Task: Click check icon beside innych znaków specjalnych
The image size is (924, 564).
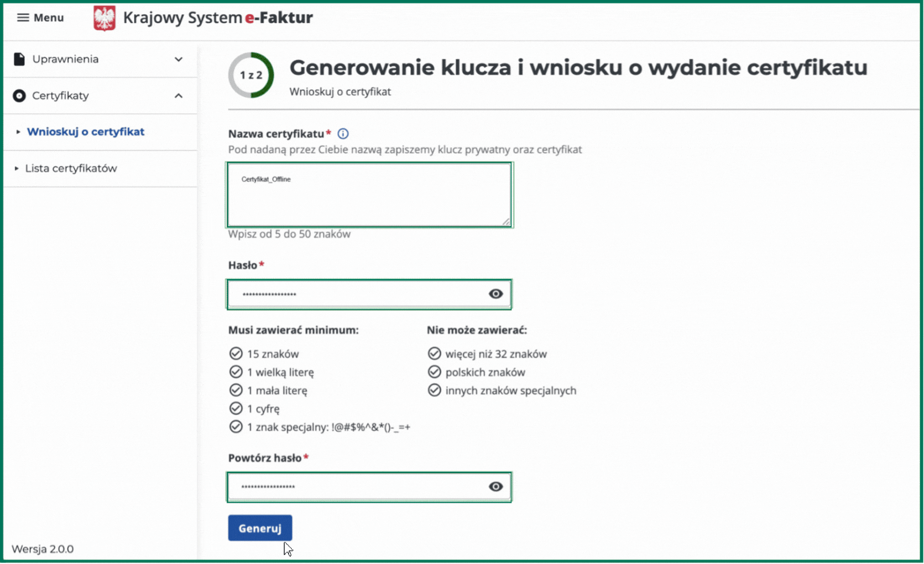Action: point(435,390)
